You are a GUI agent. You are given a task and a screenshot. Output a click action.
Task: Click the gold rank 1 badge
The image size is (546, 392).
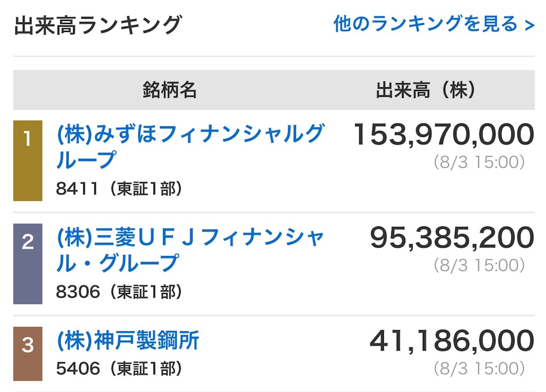click(x=28, y=161)
